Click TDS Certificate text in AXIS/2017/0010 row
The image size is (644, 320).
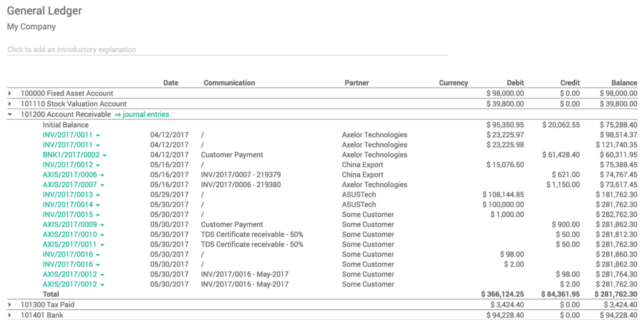pos(252,234)
